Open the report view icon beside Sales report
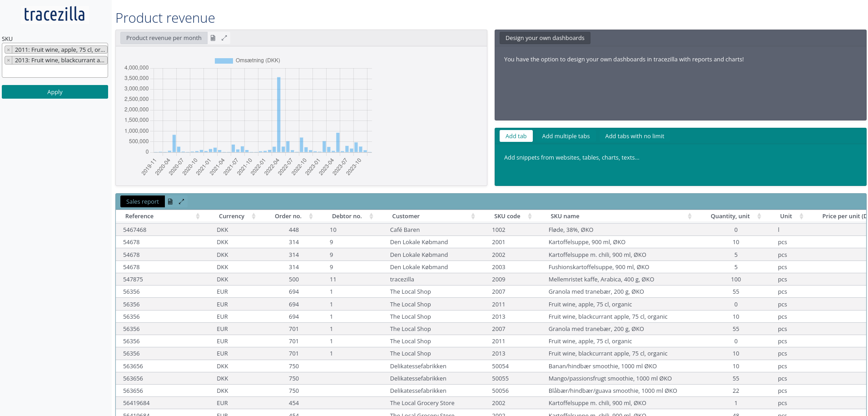Viewport: 868px width, 416px height. click(x=170, y=201)
